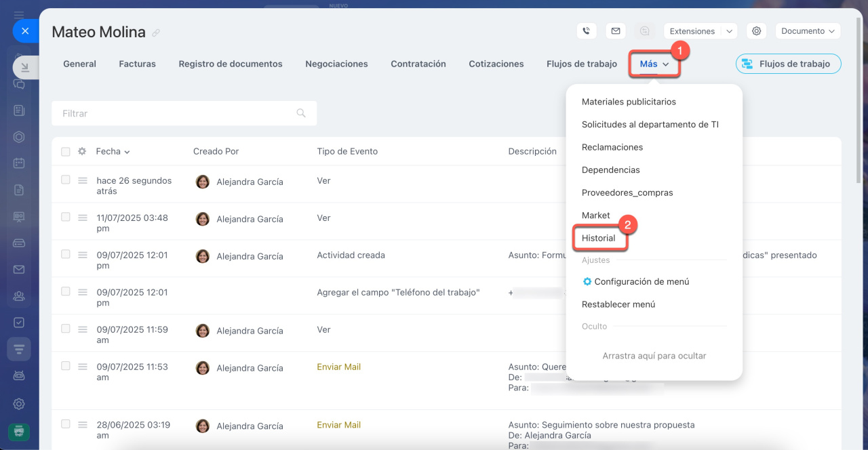Open row menu for the 28/06/2025 03:19 am entry
The height and width of the screenshot is (450, 868).
pos(83,424)
